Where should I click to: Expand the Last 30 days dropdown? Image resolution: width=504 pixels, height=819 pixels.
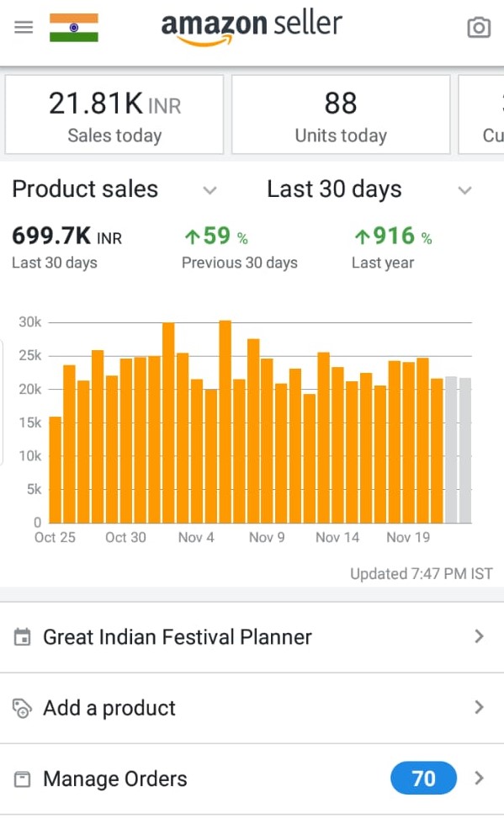[x=464, y=189]
